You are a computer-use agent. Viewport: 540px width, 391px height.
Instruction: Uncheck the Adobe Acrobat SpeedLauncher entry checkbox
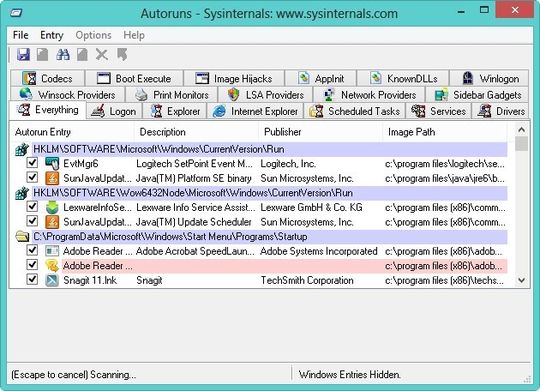coord(32,250)
